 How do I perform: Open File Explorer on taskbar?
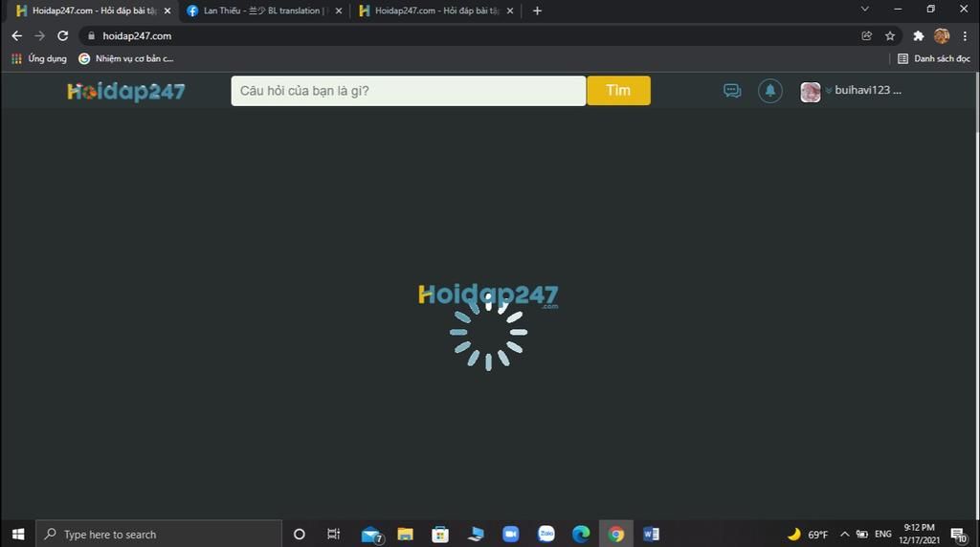click(405, 534)
